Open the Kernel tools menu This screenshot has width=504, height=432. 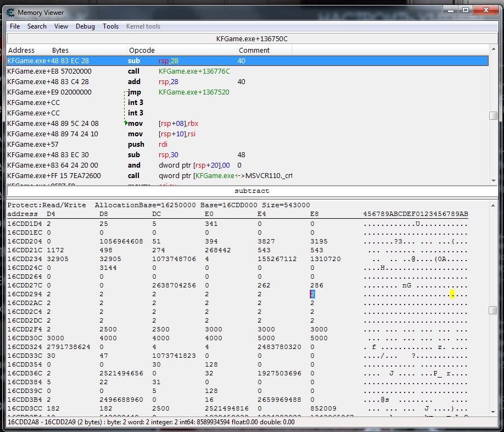(x=143, y=26)
